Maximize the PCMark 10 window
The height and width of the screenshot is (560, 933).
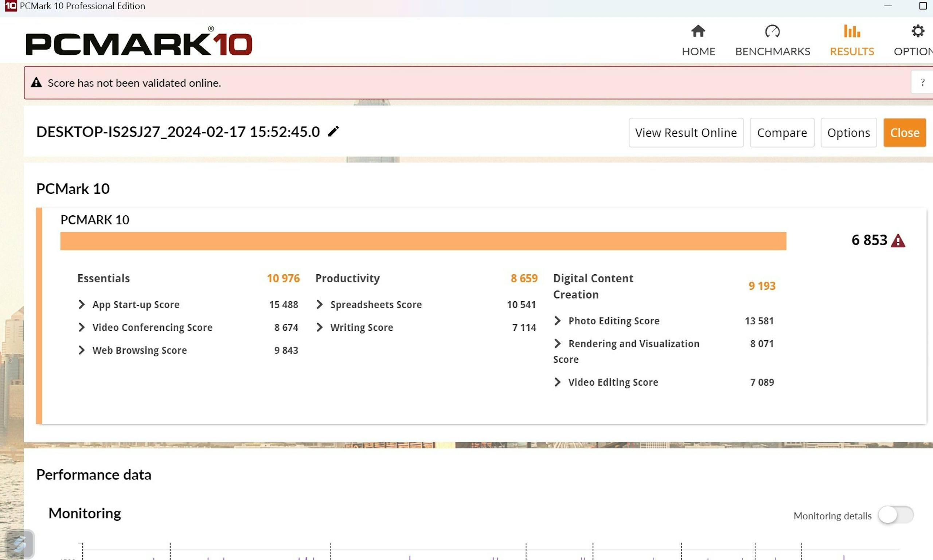pyautogui.click(x=923, y=6)
